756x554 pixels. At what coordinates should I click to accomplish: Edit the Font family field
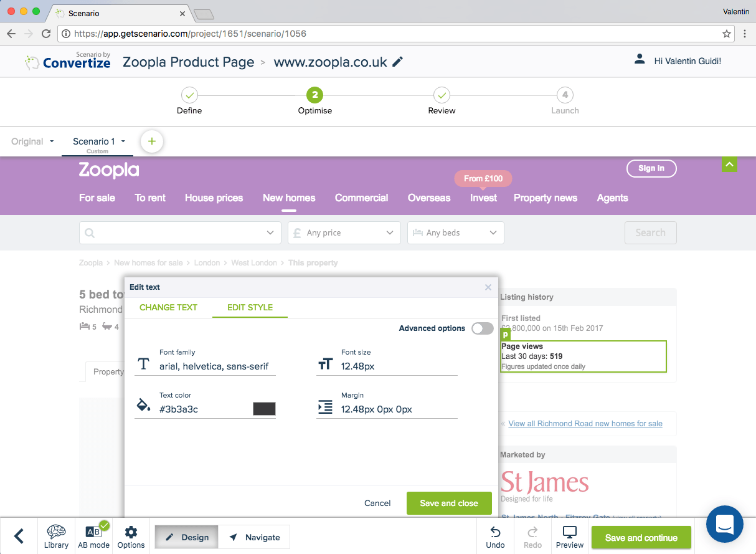(x=214, y=366)
